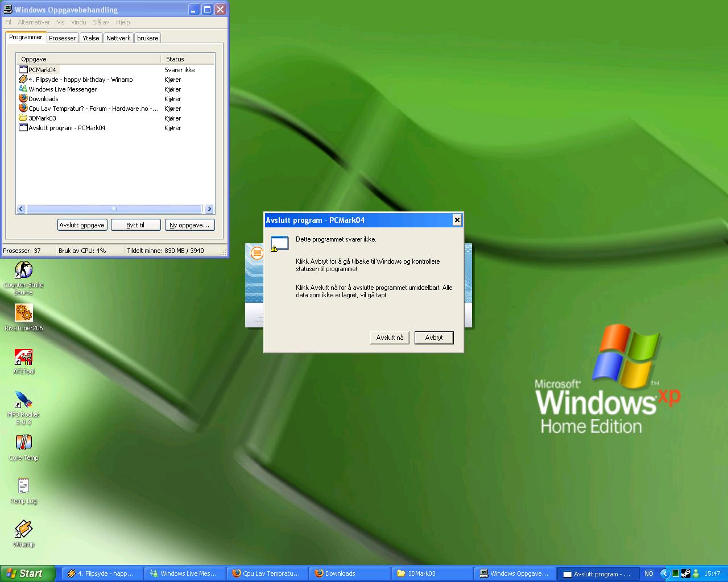The width and height of the screenshot is (728, 582).
Task: Open the Fil menu in Task Manager
Action: click(8, 22)
